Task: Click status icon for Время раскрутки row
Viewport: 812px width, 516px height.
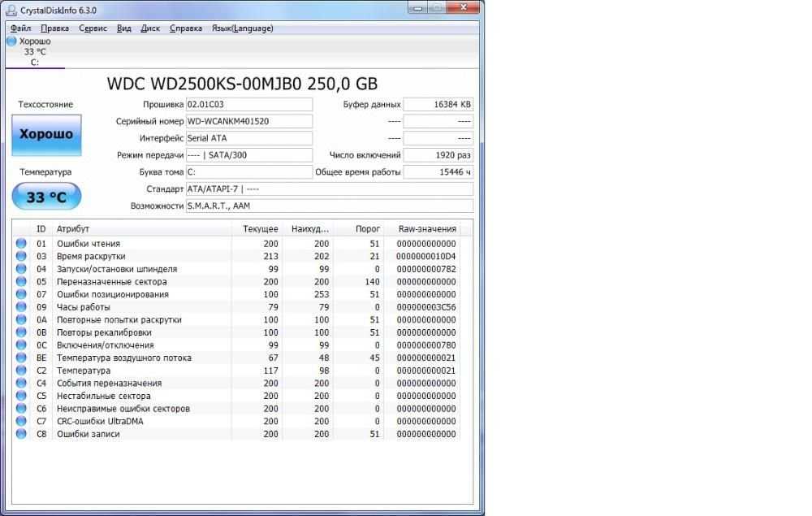Action: tap(21, 256)
